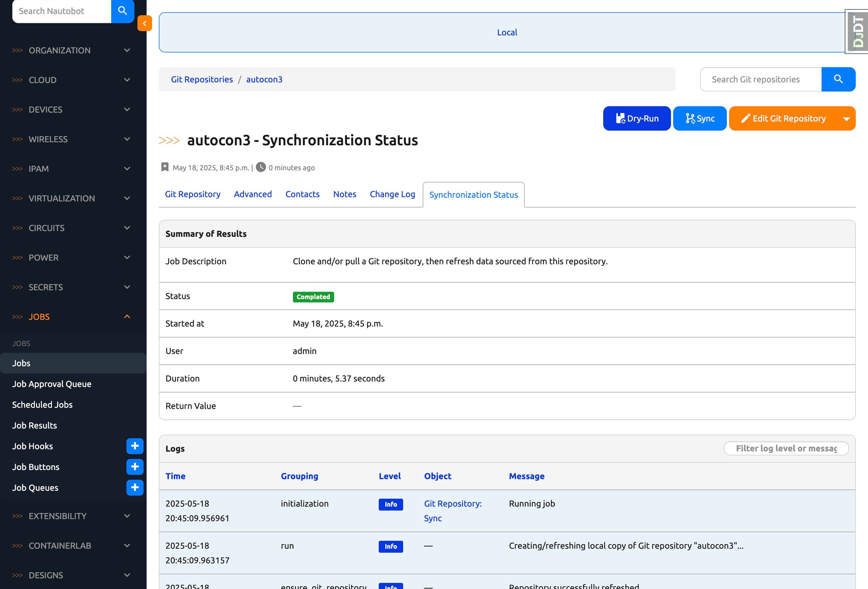Open the Change Log tab
The image size is (868, 589).
pos(392,194)
